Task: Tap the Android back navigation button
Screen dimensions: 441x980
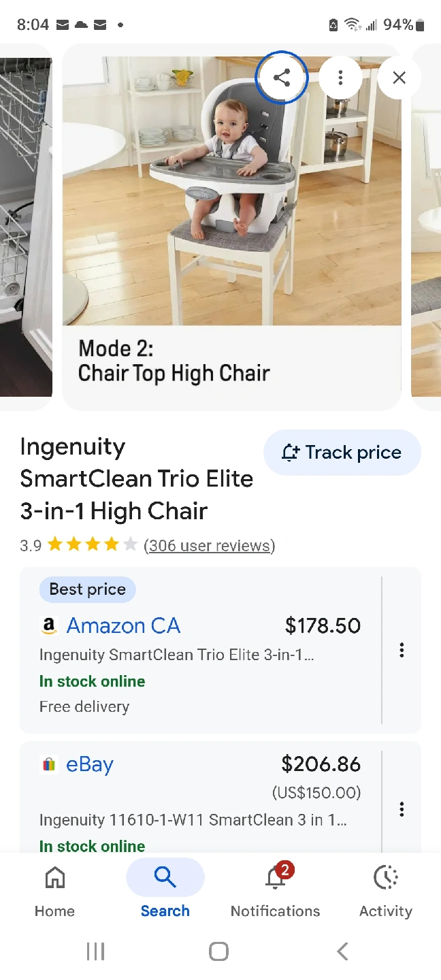Action: pyautogui.click(x=342, y=951)
